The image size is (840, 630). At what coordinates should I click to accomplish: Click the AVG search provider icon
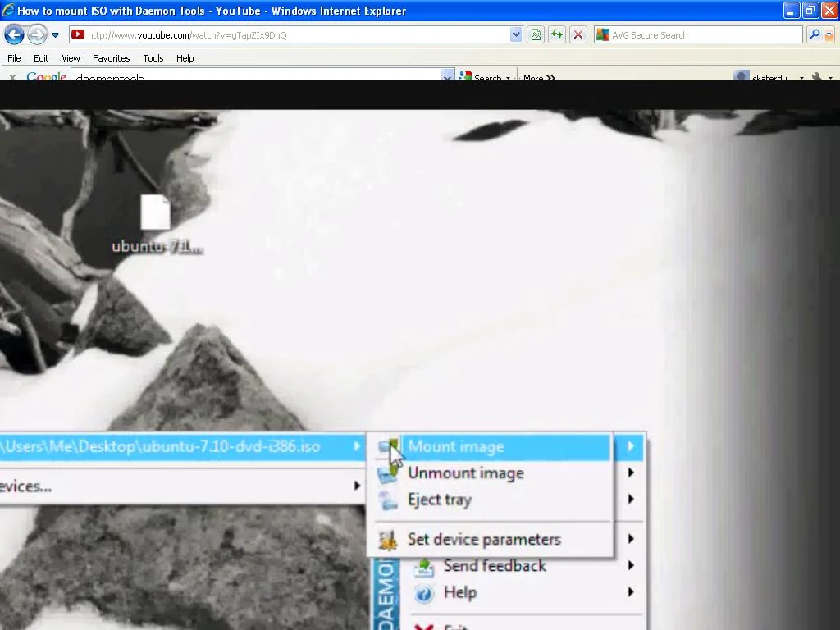click(603, 34)
